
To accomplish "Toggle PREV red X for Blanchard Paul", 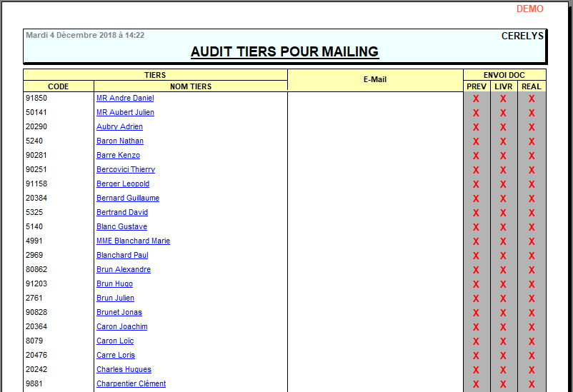I will [x=476, y=256].
